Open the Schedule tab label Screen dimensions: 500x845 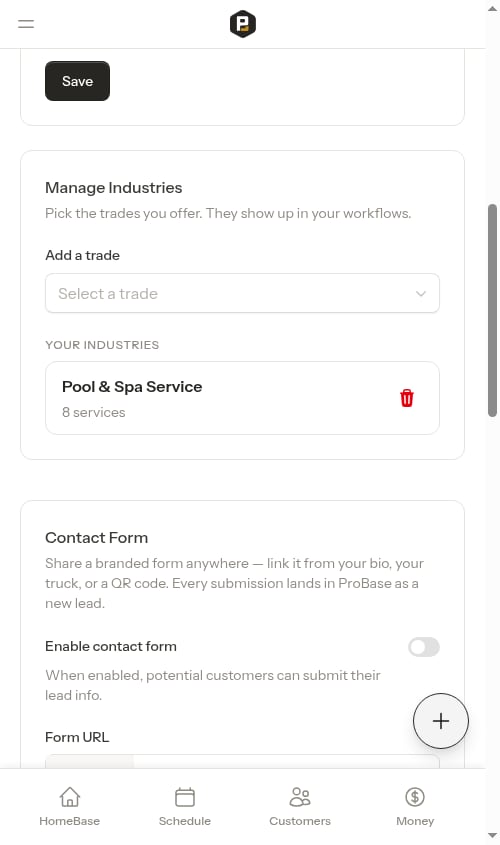click(x=185, y=821)
